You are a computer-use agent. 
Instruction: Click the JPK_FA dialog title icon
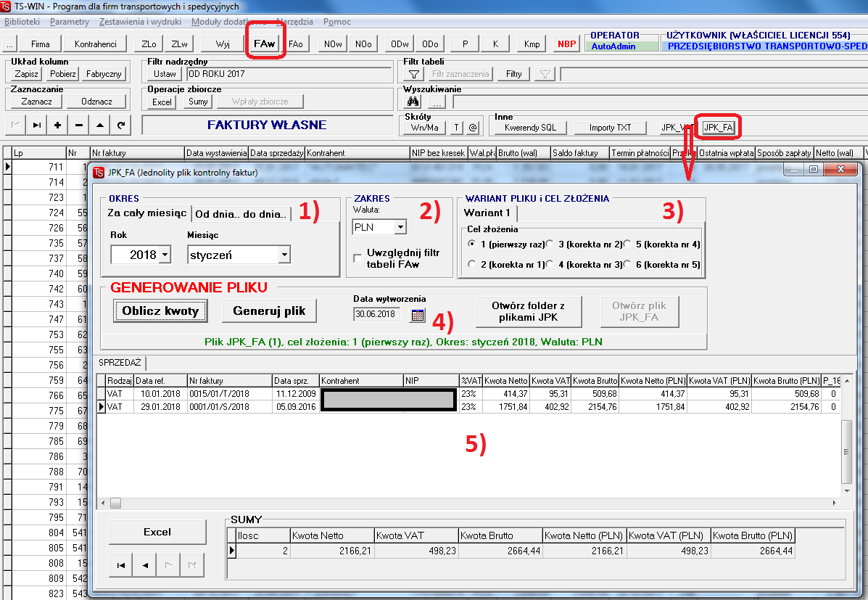pos(99,172)
